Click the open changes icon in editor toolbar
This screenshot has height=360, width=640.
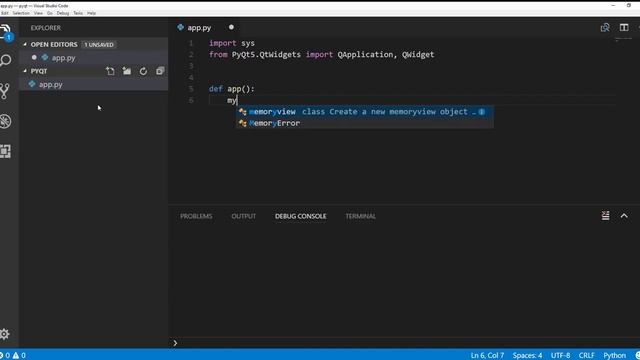[x=605, y=27]
